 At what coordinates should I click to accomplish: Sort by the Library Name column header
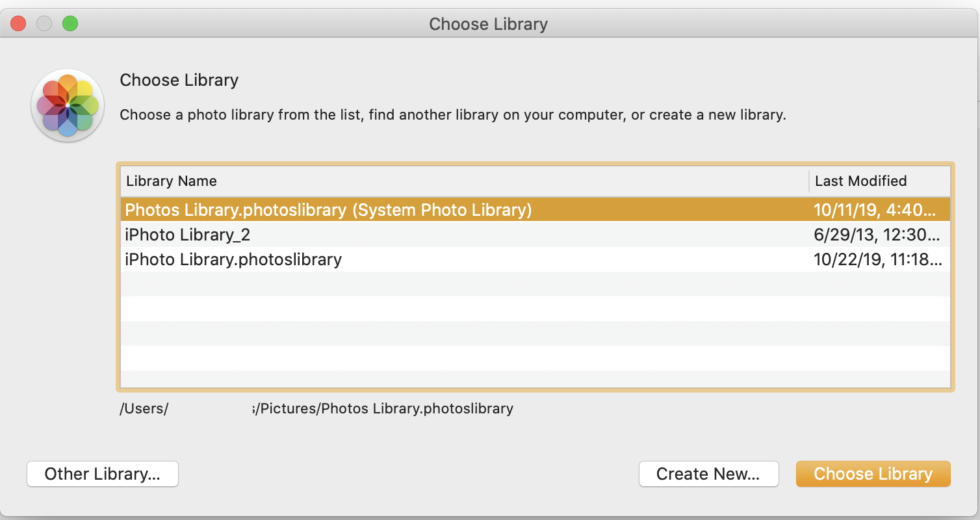(x=172, y=181)
